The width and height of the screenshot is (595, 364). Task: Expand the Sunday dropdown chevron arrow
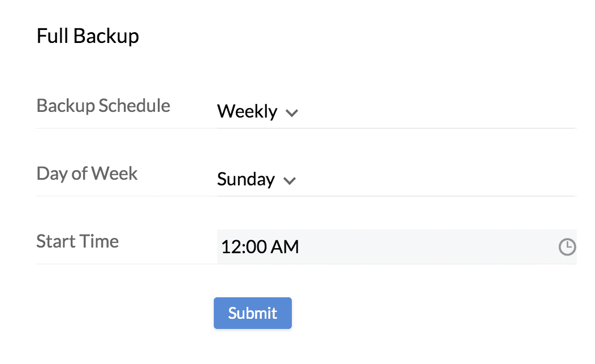click(290, 180)
